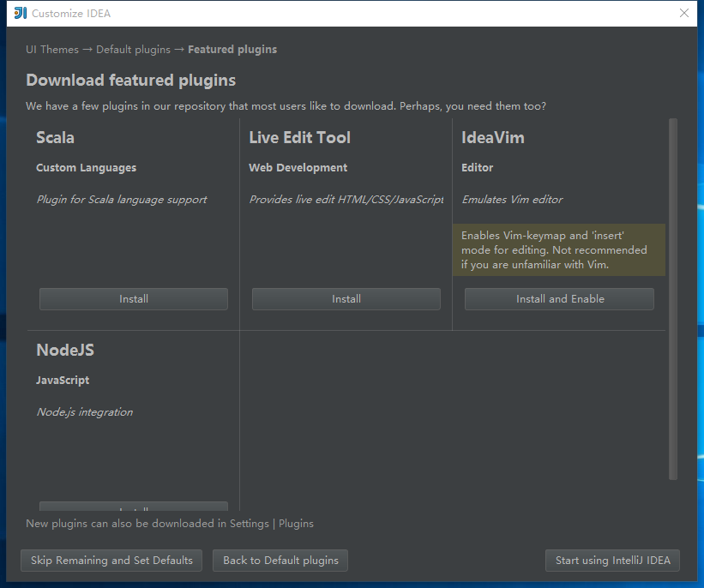704x588 pixels.
Task: Click the IdeaVim Vim-keymap warning note
Action: click(x=558, y=250)
